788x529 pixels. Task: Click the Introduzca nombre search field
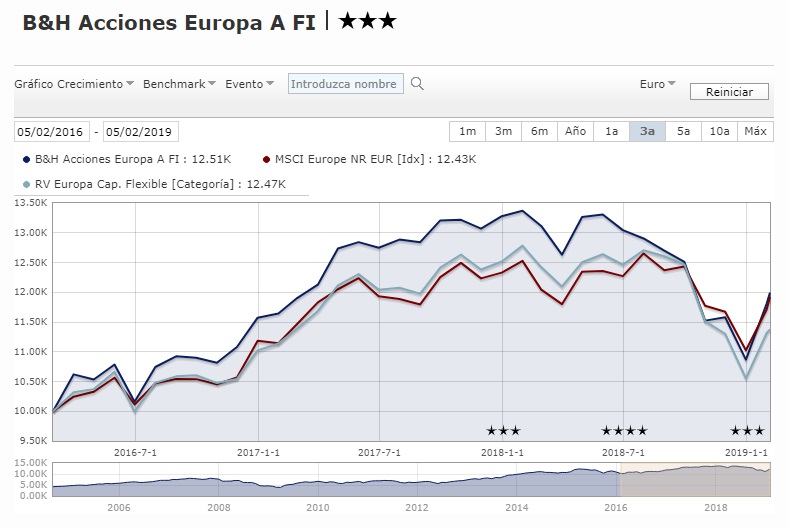coord(346,84)
